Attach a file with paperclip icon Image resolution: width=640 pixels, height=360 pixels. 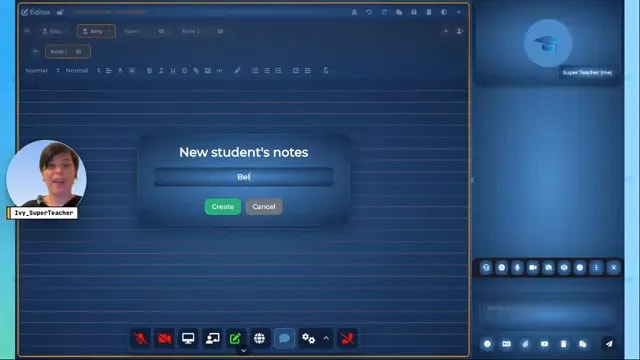[525, 344]
